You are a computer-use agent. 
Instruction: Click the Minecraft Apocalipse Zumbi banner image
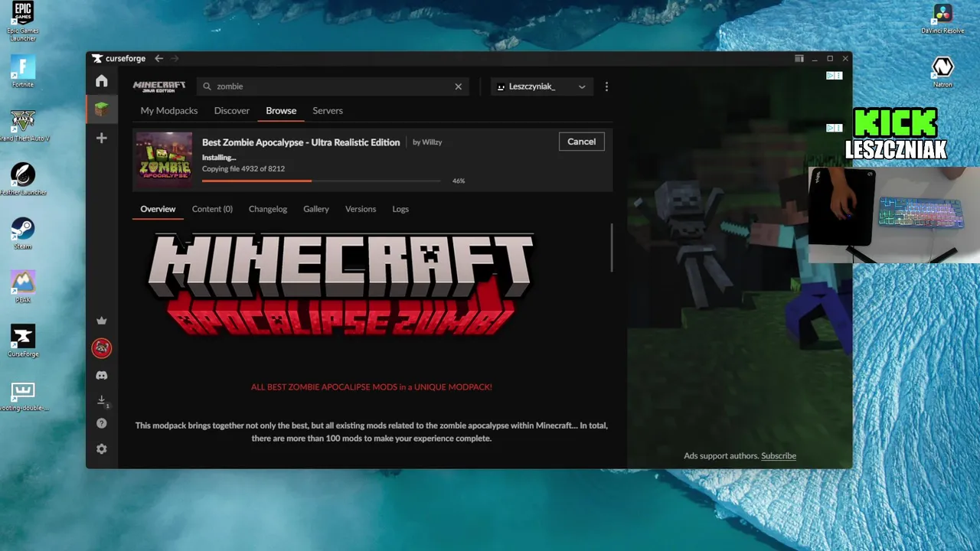[x=340, y=285]
